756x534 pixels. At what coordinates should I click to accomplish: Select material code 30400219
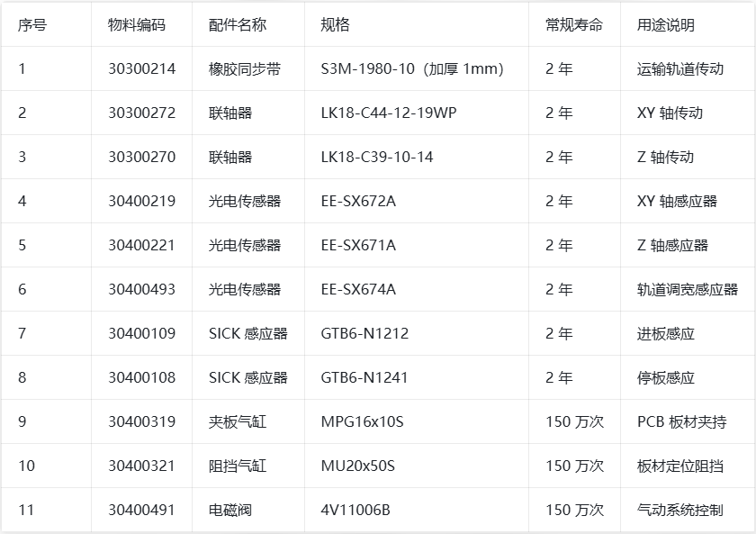click(x=142, y=201)
